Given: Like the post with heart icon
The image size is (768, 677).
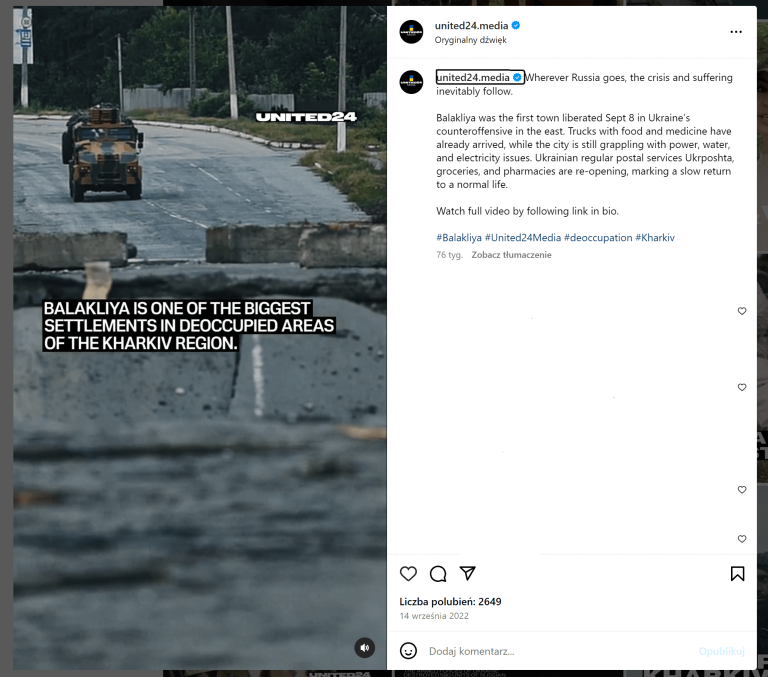Looking at the screenshot, I should tap(408, 574).
